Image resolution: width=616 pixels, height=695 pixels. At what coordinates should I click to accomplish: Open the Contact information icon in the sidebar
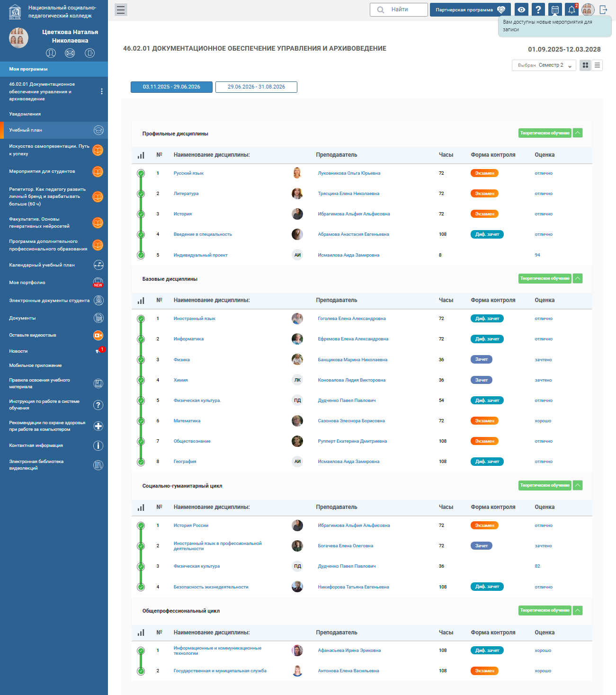[x=98, y=446]
